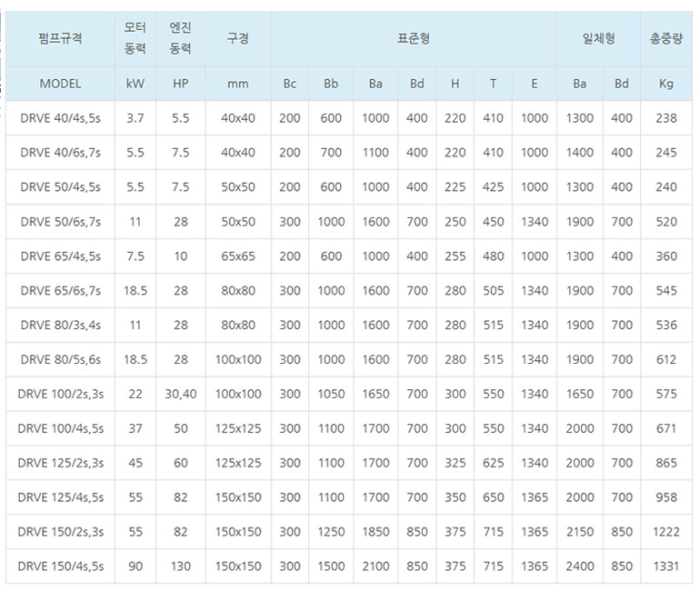Click the 425 T value
This screenshot has height=612, width=700.
point(493,187)
